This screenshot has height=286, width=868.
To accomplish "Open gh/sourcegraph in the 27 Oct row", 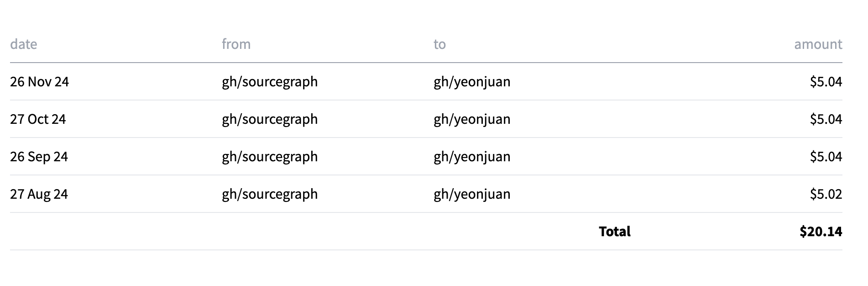I will (270, 119).
